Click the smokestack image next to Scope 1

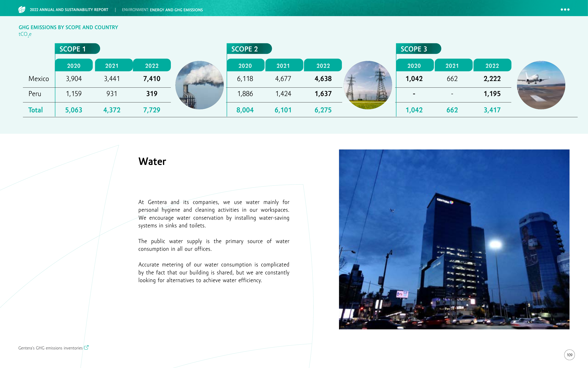pyautogui.click(x=199, y=85)
